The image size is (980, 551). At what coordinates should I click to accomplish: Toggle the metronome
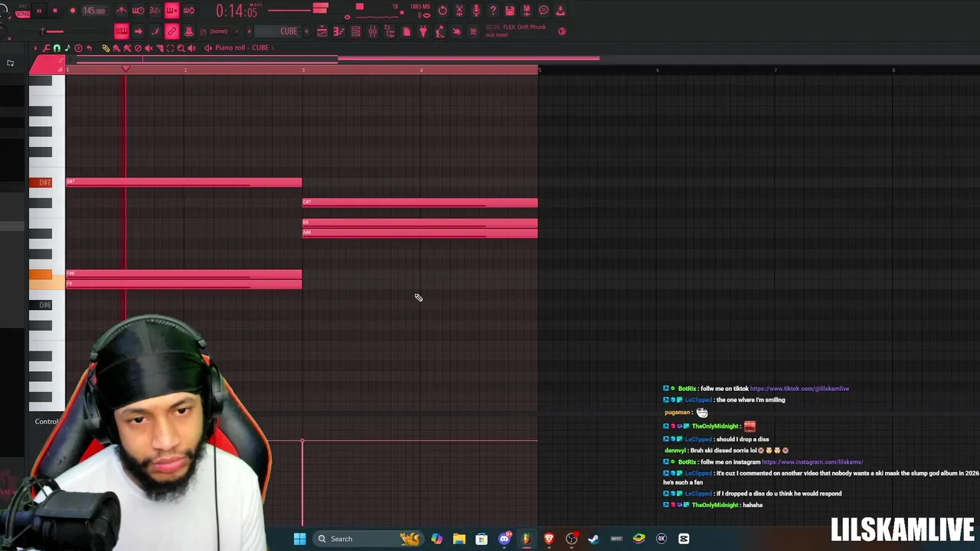(121, 11)
